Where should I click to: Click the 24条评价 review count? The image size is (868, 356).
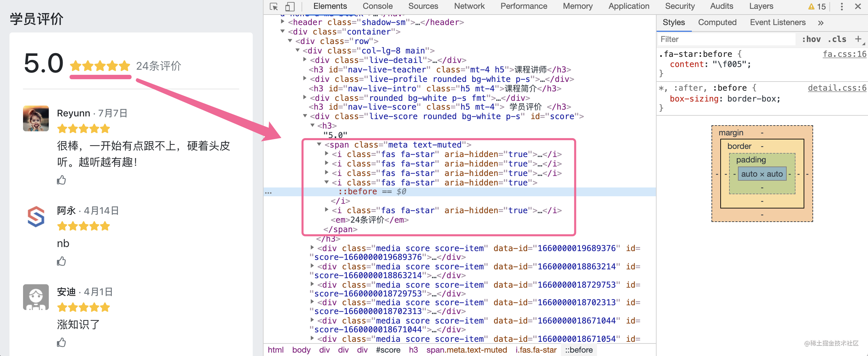(159, 66)
